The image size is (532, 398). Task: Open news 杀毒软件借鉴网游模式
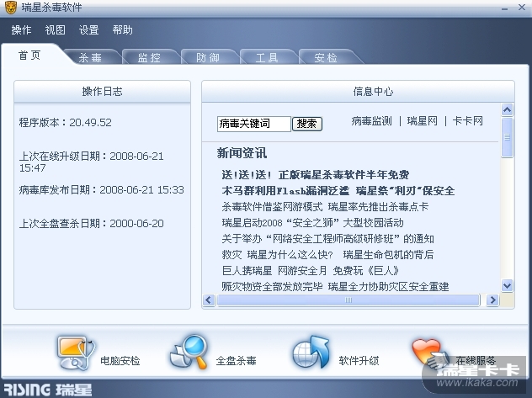pos(325,206)
